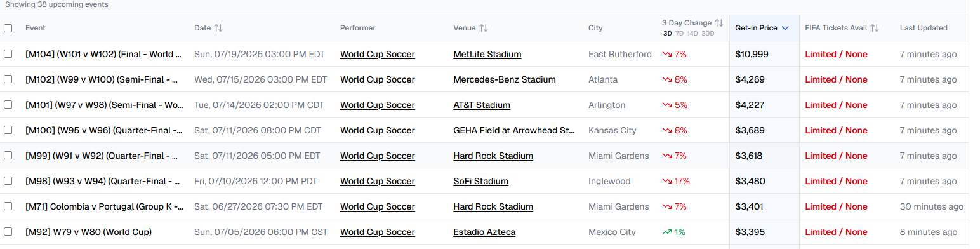
Task: Toggle the select-all events checkbox
Action: (x=8, y=28)
